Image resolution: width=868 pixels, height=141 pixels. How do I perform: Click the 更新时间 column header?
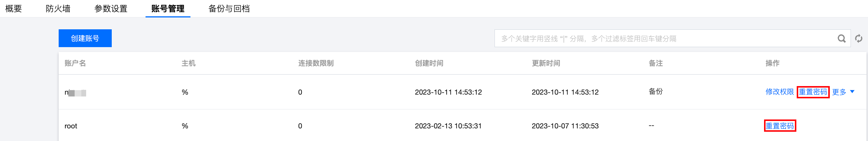546,63
